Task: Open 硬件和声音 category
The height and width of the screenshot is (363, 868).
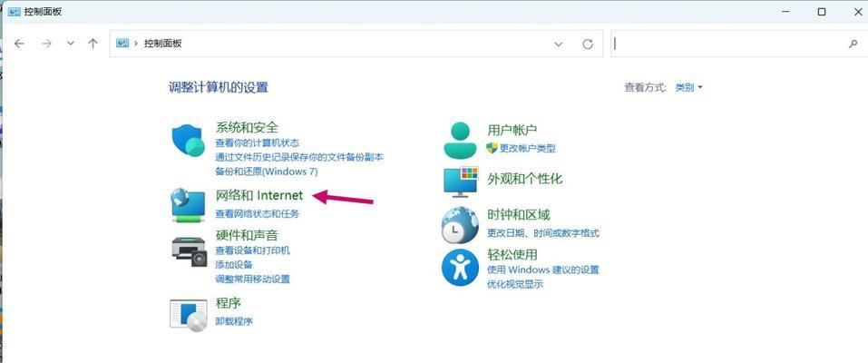Action: pyautogui.click(x=247, y=234)
